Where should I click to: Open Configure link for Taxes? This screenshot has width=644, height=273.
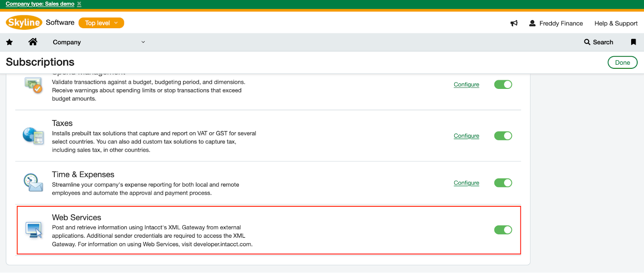pos(466,136)
